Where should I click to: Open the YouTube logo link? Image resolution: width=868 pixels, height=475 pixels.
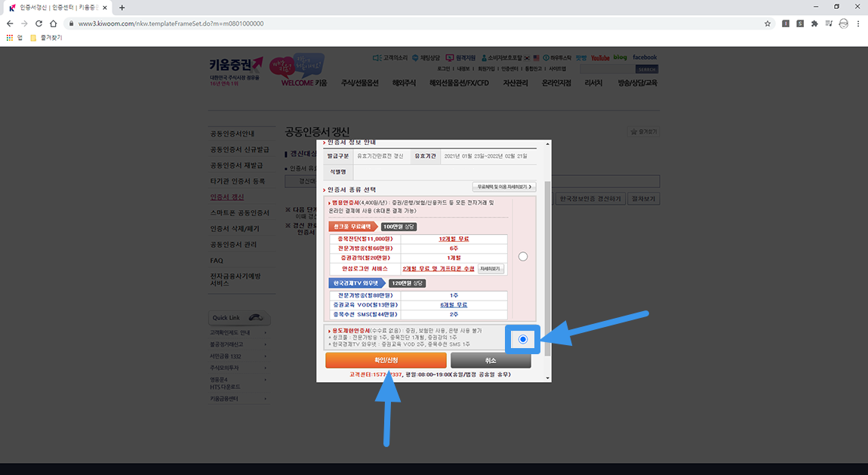(x=600, y=57)
